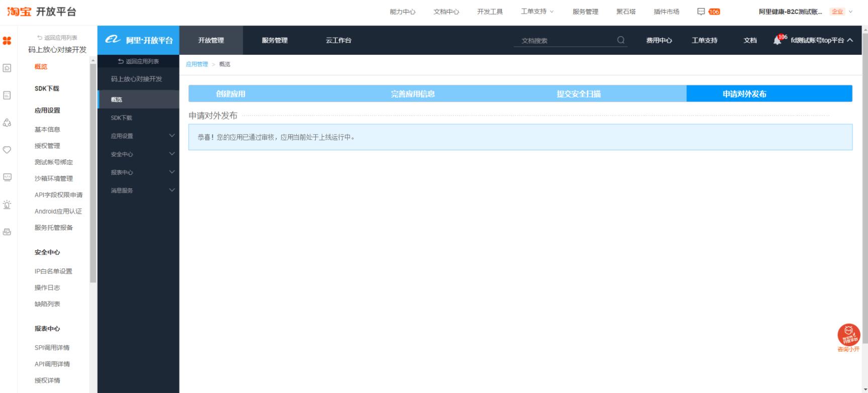Switch to the 服务管理 tab in dark navbar
868x393 pixels.
coord(275,40)
